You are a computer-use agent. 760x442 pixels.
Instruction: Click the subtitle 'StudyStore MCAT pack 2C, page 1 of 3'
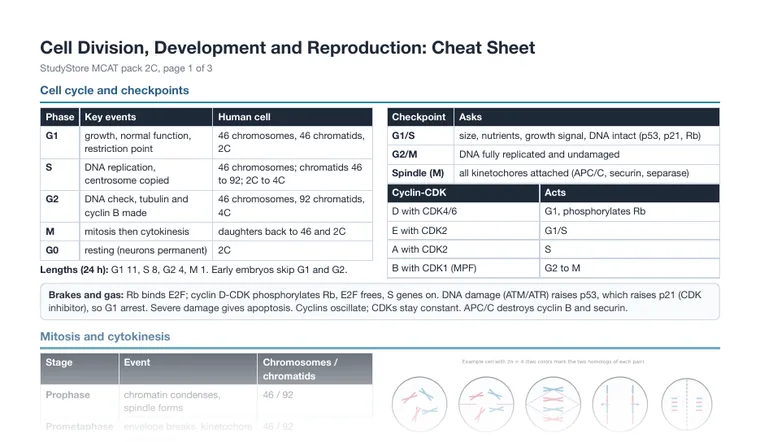tap(126, 68)
